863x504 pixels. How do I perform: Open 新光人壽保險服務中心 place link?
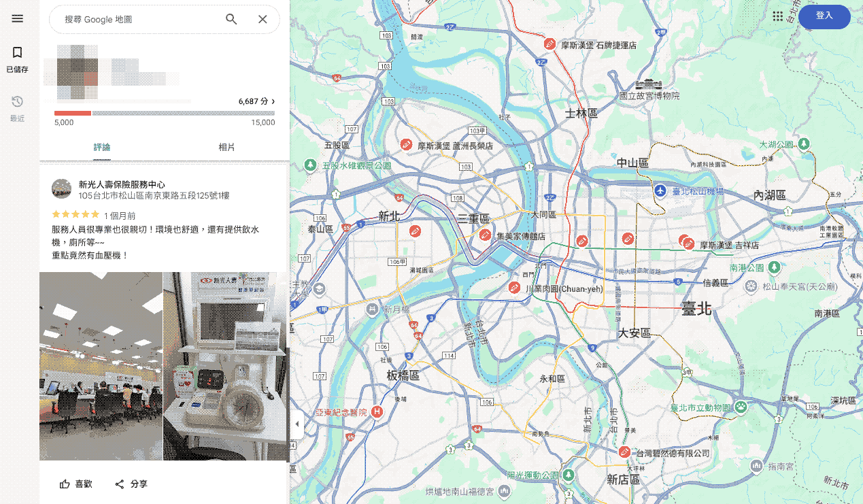122,184
